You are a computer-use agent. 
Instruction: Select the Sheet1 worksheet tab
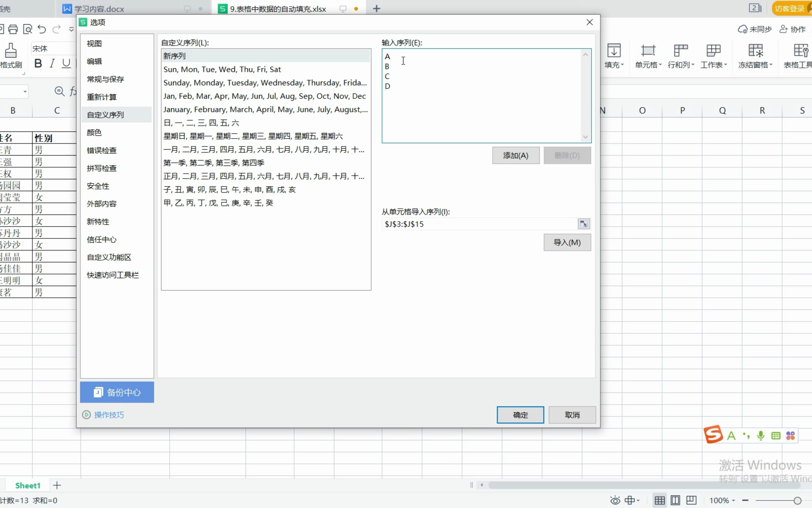click(28, 485)
